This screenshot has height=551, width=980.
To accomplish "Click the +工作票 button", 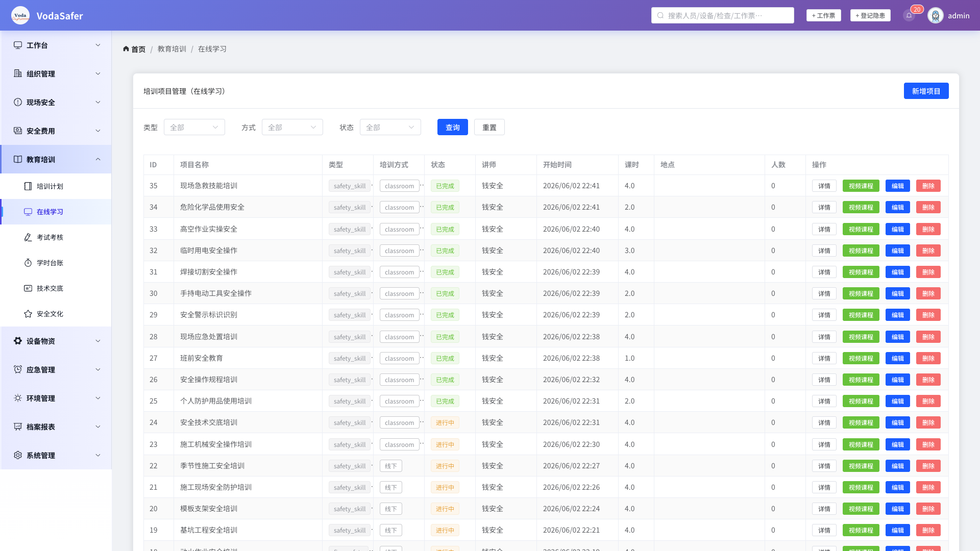I will 824,15.
